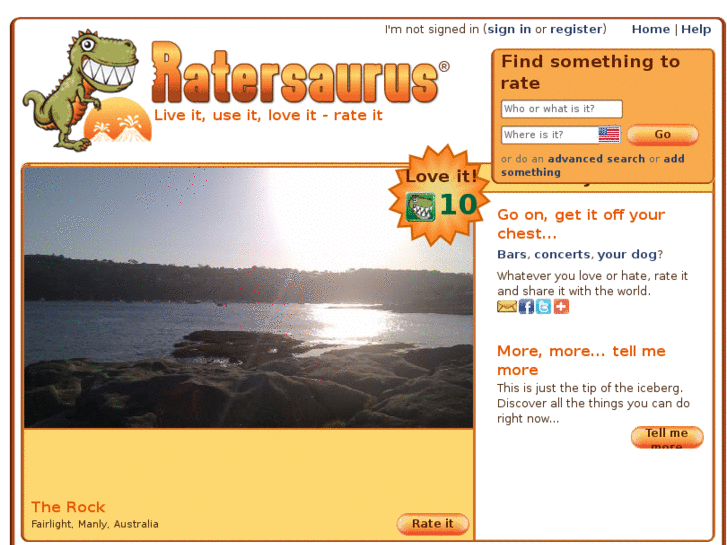Click the email share envelope icon

click(506, 307)
